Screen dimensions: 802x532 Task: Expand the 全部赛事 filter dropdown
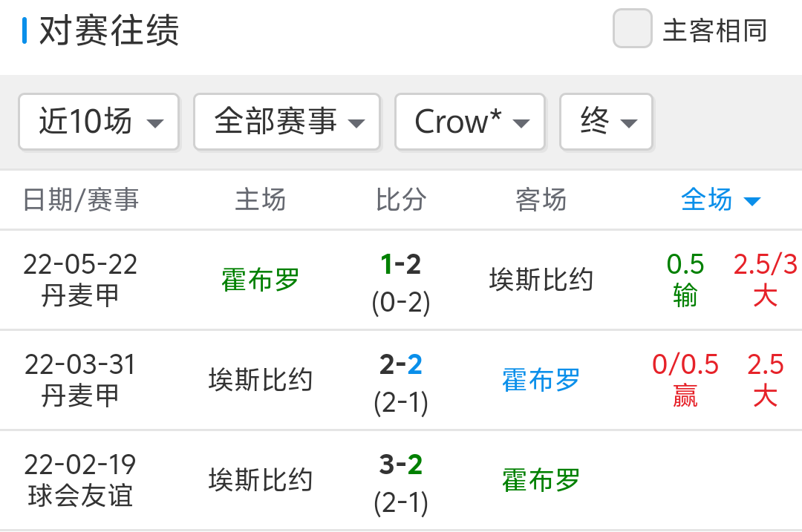point(287,122)
